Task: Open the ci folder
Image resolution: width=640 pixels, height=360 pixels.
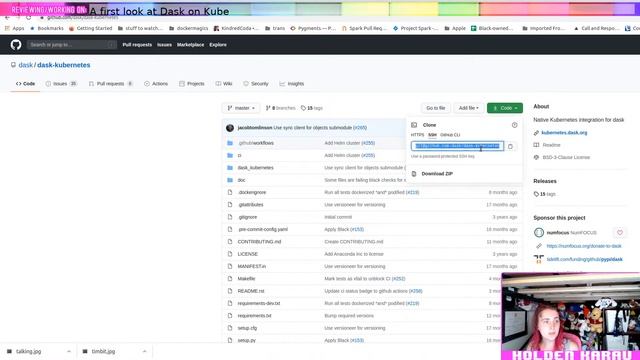Action: pos(240,156)
